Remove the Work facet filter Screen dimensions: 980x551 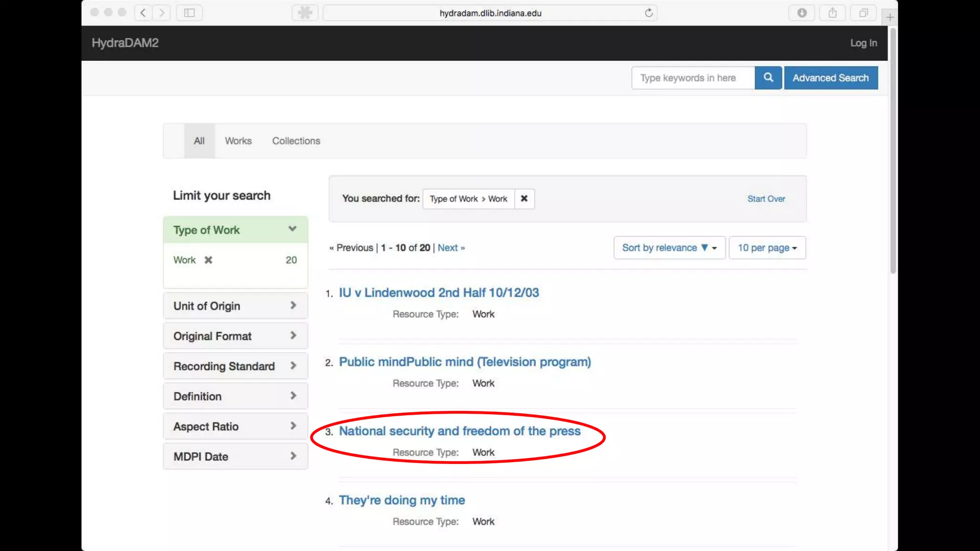[208, 260]
